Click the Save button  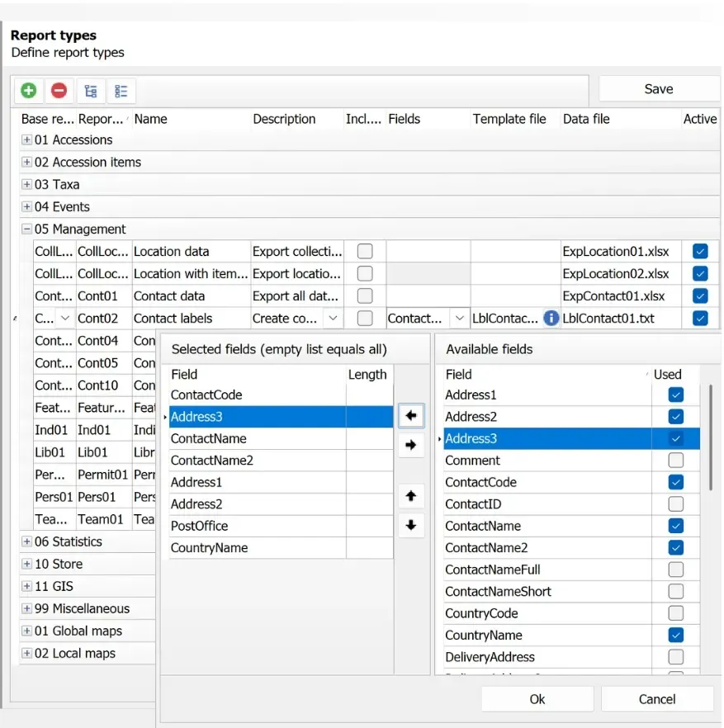tap(659, 88)
